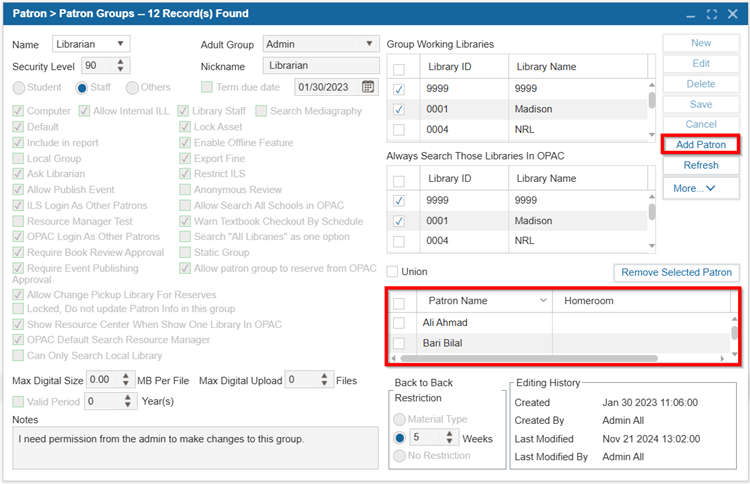The height and width of the screenshot is (484, 750).
Task: Click the Refresh button
Action: coord(701,165)
